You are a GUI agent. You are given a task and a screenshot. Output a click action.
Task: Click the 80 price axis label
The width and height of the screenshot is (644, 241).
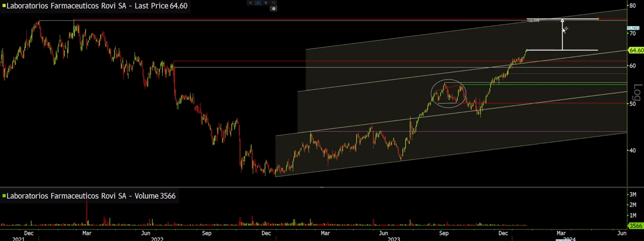[632, 6]
